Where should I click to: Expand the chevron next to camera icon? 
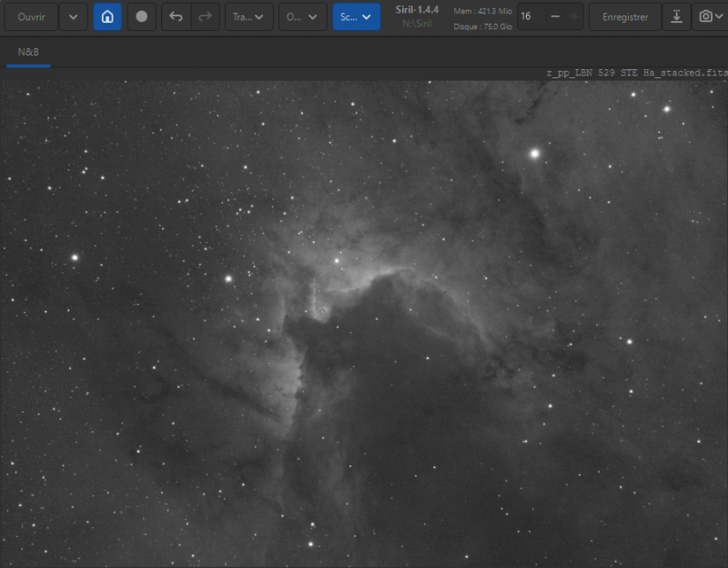[x=719, y=16]
